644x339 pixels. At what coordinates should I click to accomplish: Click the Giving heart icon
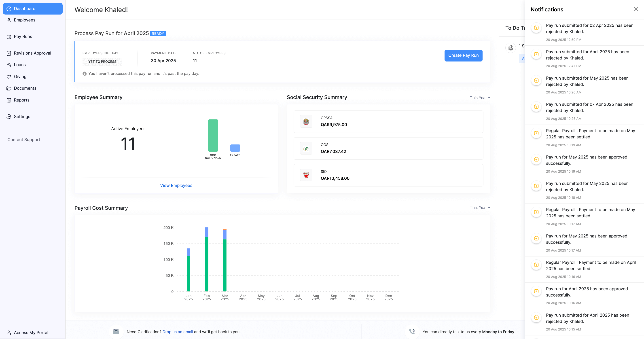click(9, 77)
